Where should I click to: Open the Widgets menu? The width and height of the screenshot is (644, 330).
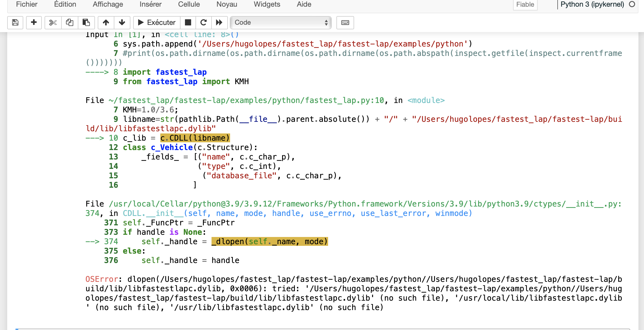(267, 4)
